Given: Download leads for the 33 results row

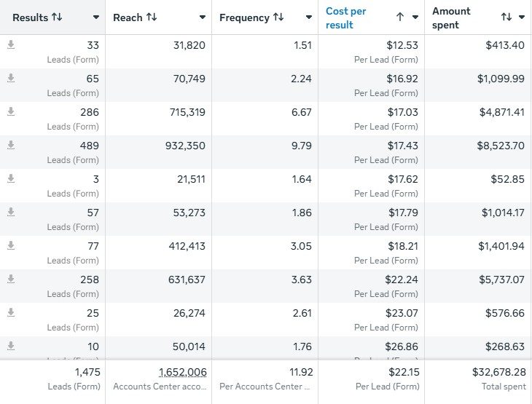Looking at the screenshot, I should [11, 44].
